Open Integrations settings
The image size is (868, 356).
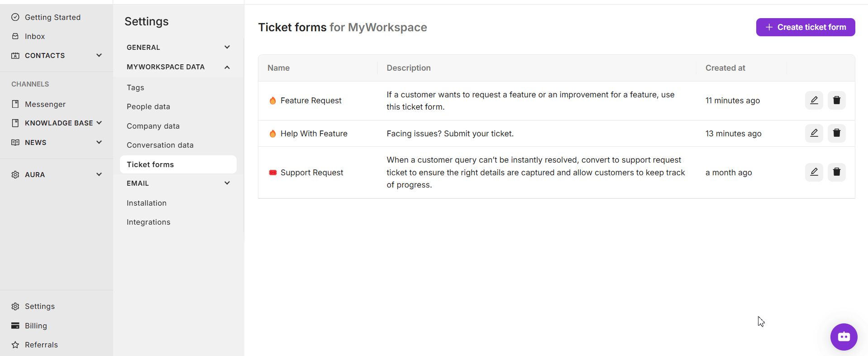[148, 222]
